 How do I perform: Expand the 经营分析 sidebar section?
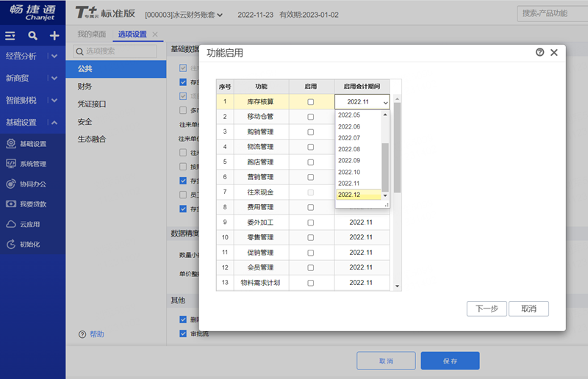tap(54, 56)
